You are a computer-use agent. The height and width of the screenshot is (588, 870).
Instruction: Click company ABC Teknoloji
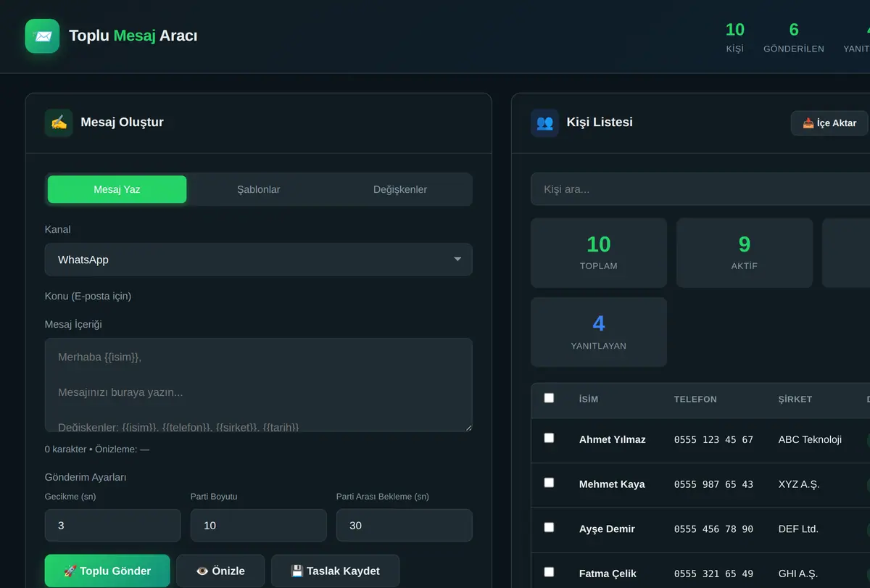[x=810, y=439]
